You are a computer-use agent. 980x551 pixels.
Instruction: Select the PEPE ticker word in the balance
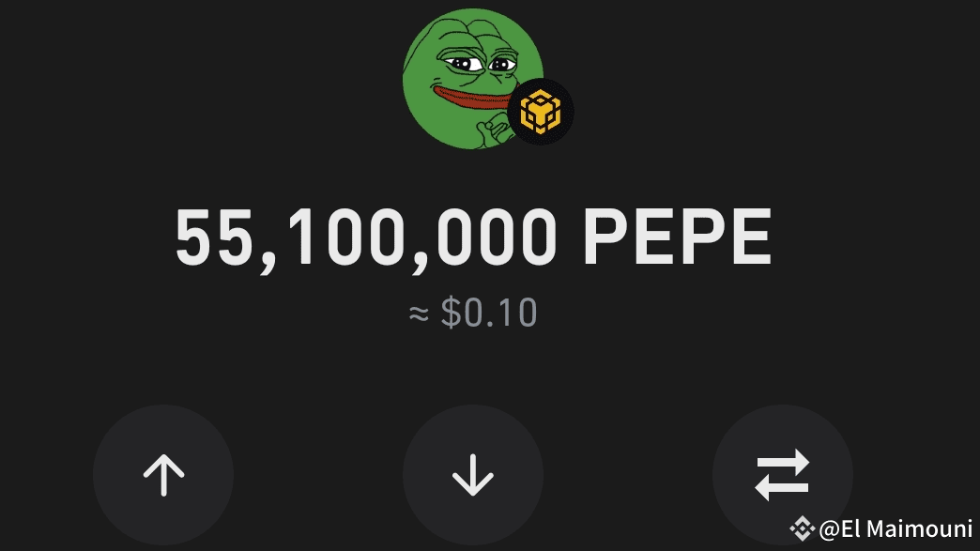coord(678,237)
